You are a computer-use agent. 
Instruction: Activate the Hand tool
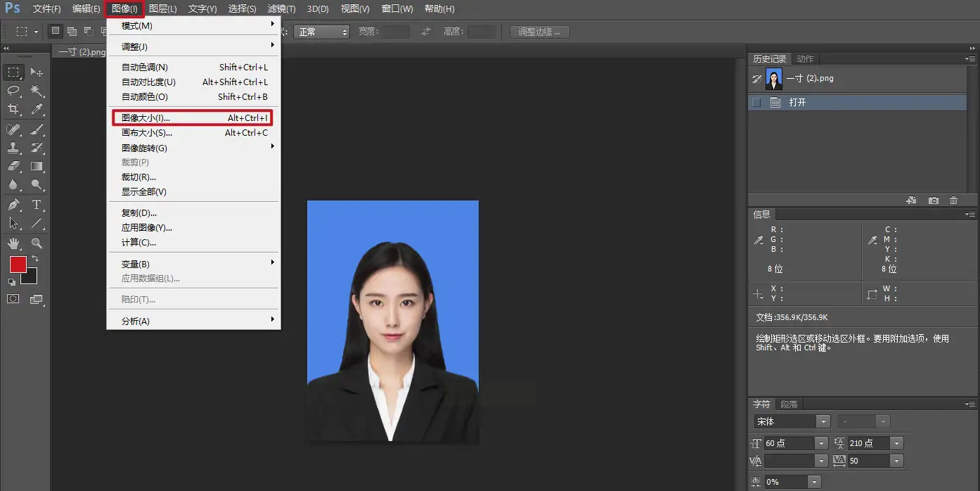(x=13, y=243)
